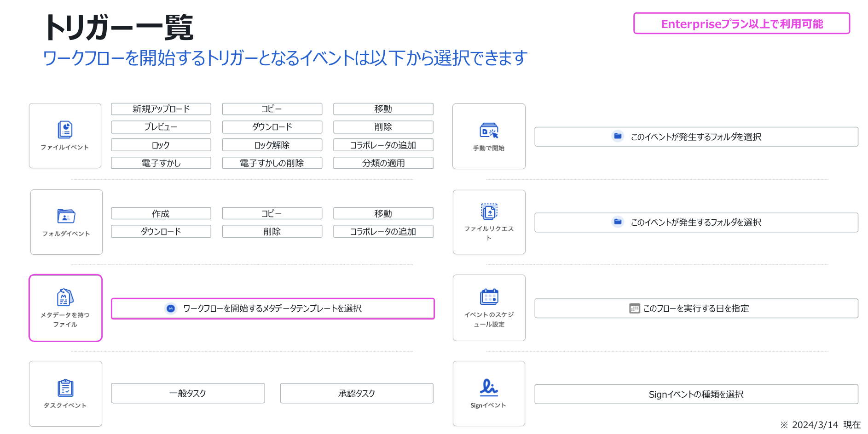868x434 pixels.
Task: Click the Enterpriseプラン以上で利用可能 badge
Action: point(741,24)
